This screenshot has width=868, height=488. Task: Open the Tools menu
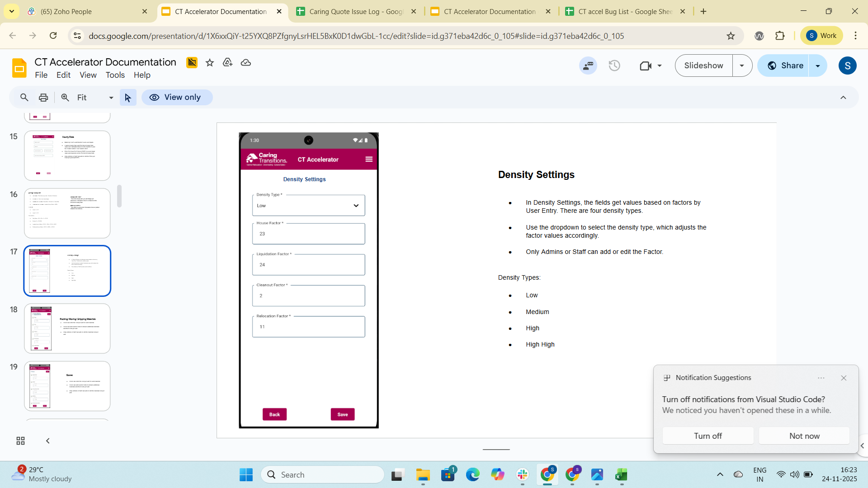(115, 75)
